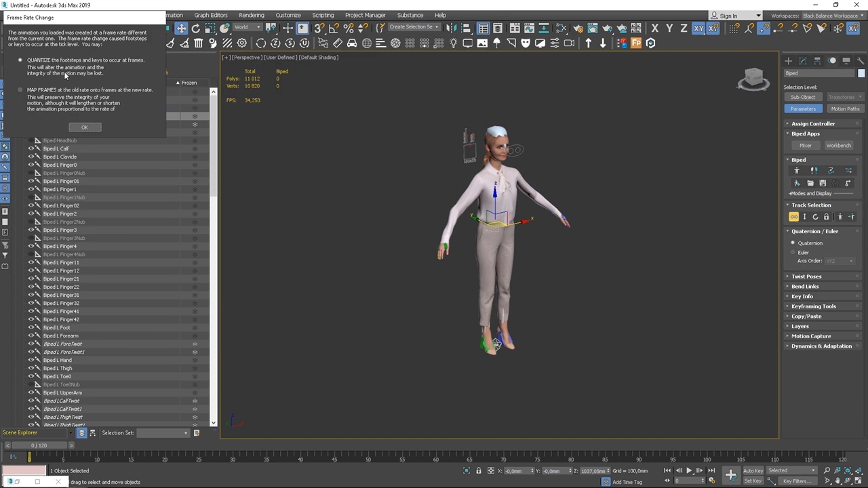Open the Load File icon in Biped rollout
Image resolution: width=868 pixels, height=488 pixels.
click(x=810, y=184)
